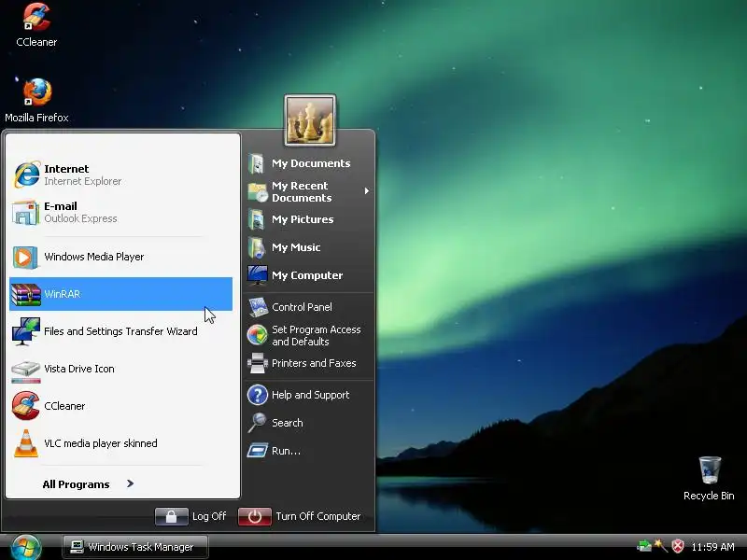The width and height of the screenshot is (747, 560).
Task: Click the WinRAR books icon
Action: [x=26, y=294]
